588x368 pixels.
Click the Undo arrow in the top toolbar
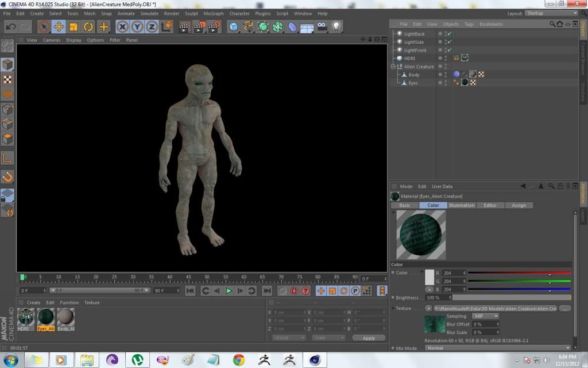point(10,26)
